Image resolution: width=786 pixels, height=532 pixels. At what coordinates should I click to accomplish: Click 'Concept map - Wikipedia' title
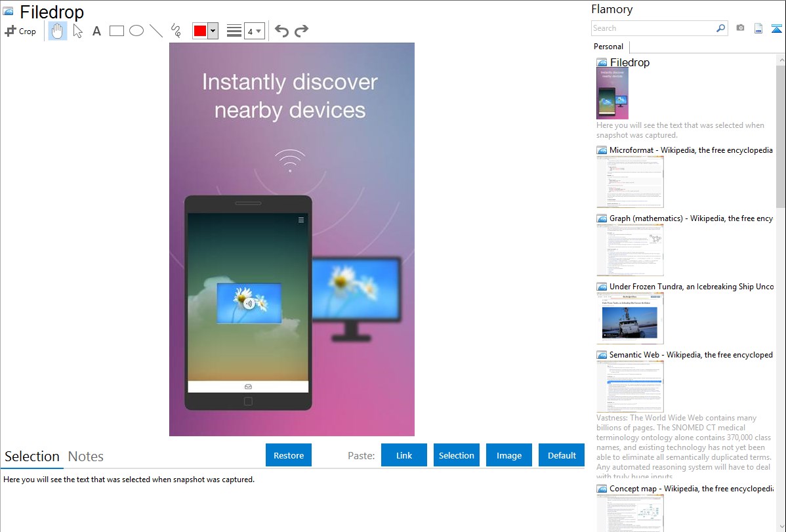pyautogui.click(x=692, y=488)
